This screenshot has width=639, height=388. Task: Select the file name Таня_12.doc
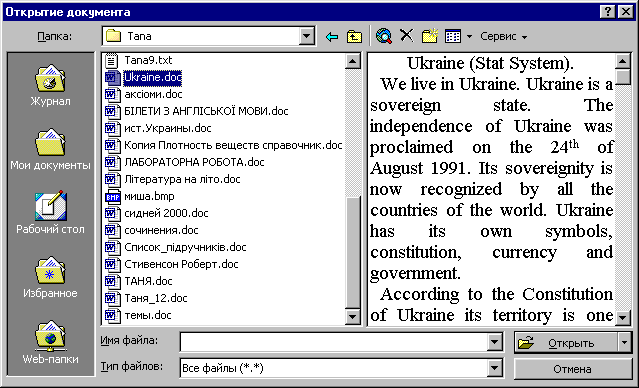(x=156, y=299)
